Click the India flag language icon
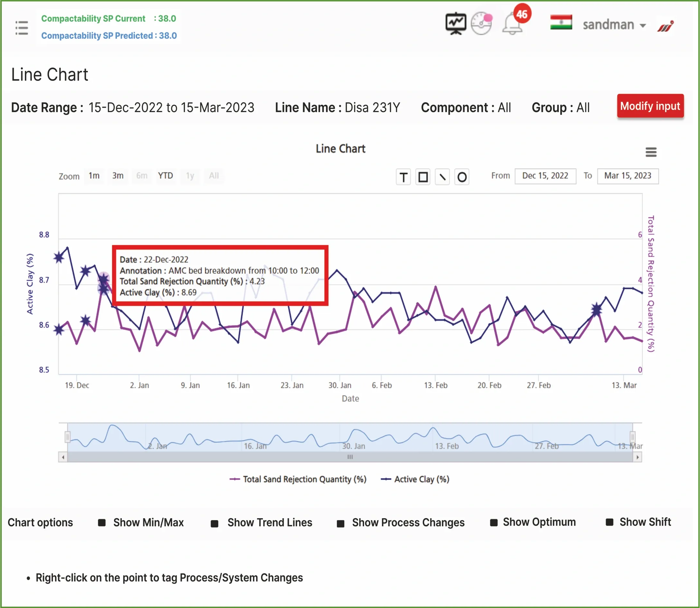The width and height of the screenshot is (700, 608). [561, 22]
